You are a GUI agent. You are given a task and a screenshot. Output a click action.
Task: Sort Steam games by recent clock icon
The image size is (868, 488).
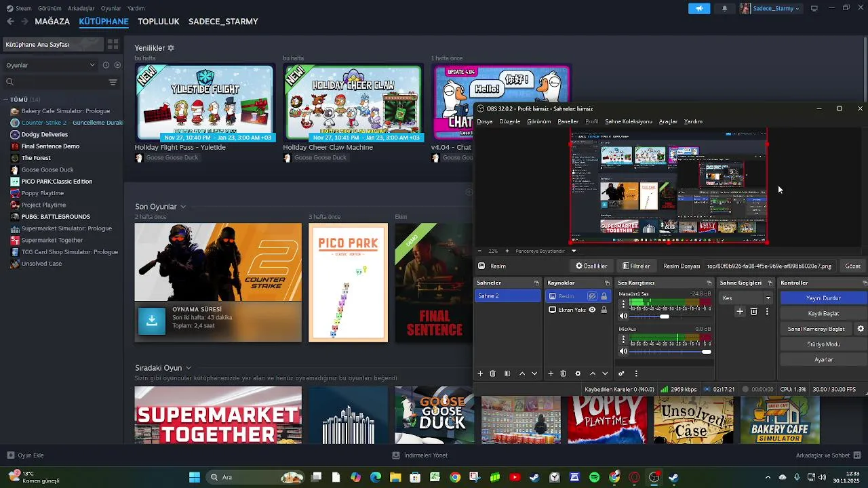pos(106,65)
